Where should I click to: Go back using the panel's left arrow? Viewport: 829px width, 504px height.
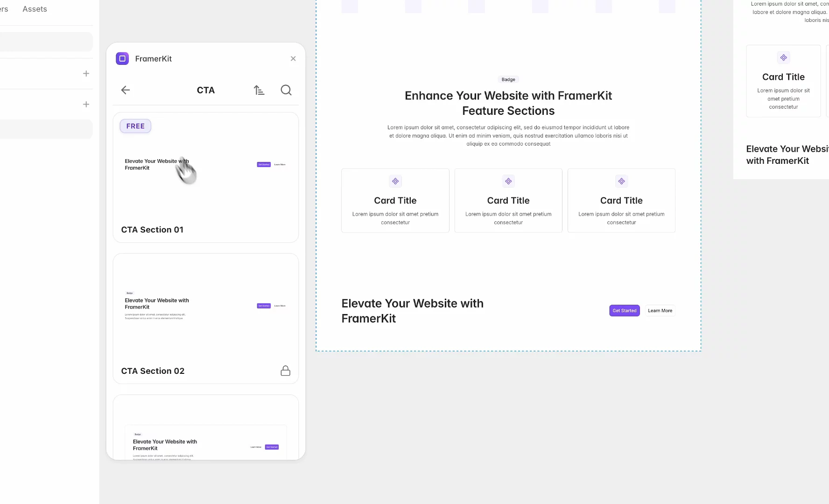[x=126, y=90]
